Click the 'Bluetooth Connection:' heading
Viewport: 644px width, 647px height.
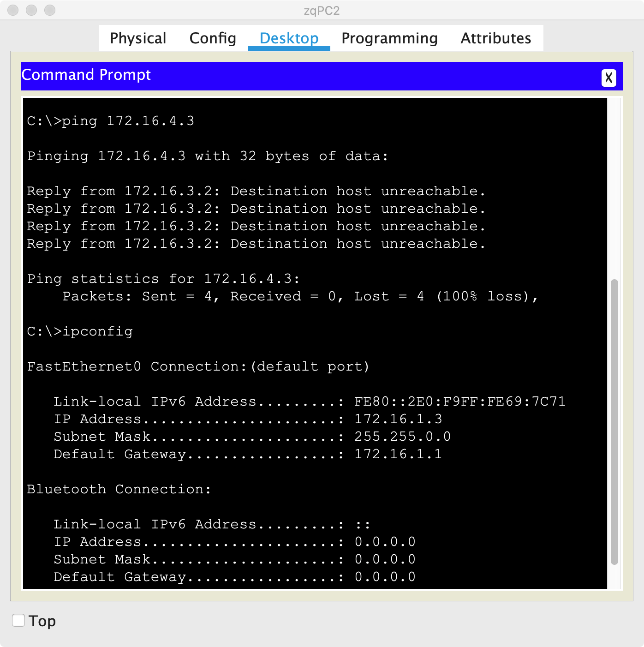point(119,489)
